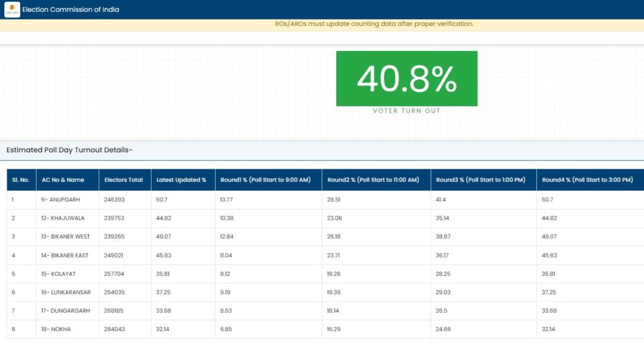Viewport: 644px width, 350px height.
Task: Click Round2 value 23.08 for Khajuwala
Action: click(335, 218)
